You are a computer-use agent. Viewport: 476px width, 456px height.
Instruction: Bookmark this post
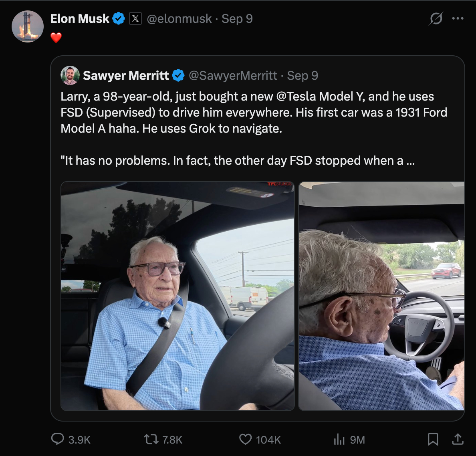[433, 439]
